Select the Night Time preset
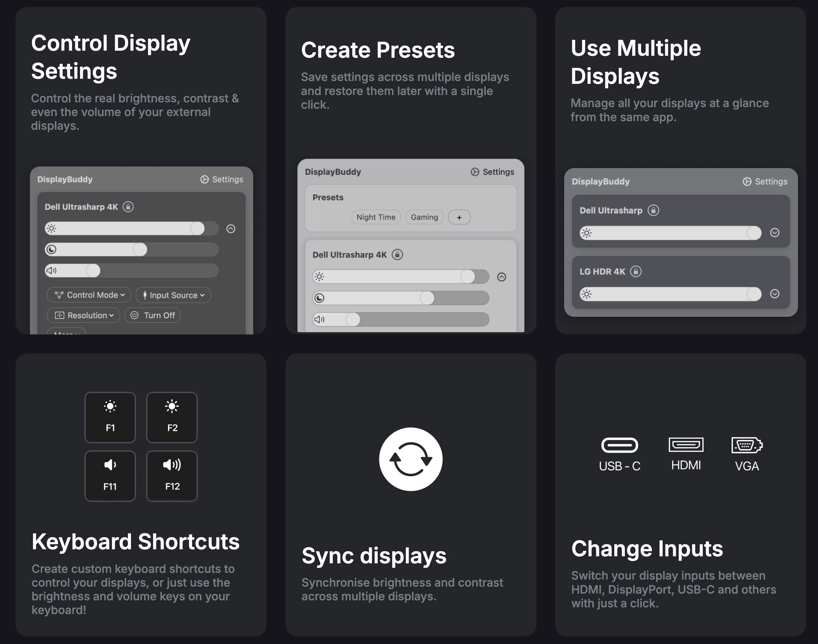Image resolution: width=818 pixels, height=644 pixels. pyautogui.click(x=376, y=217)
